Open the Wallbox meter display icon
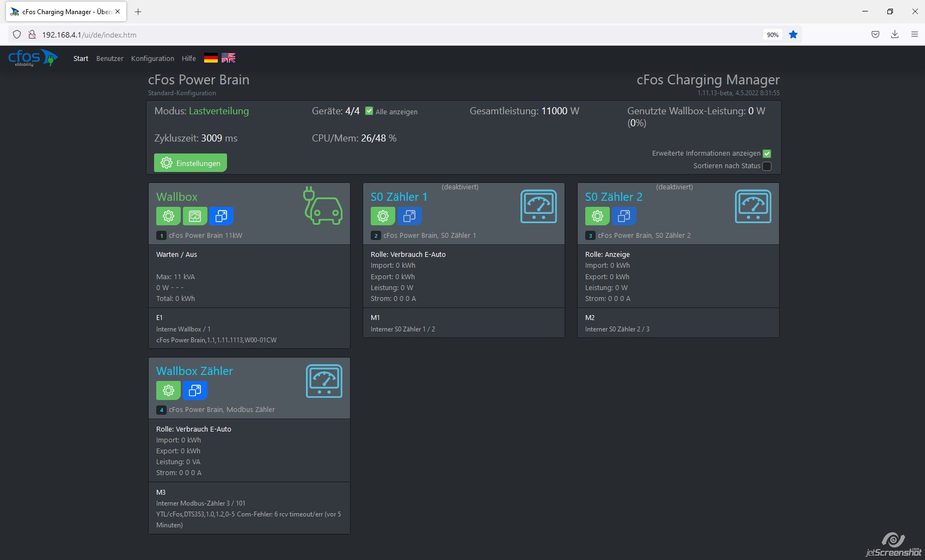Screen dimensions: 925x560 pyautogui.click(x=195, y=216)
